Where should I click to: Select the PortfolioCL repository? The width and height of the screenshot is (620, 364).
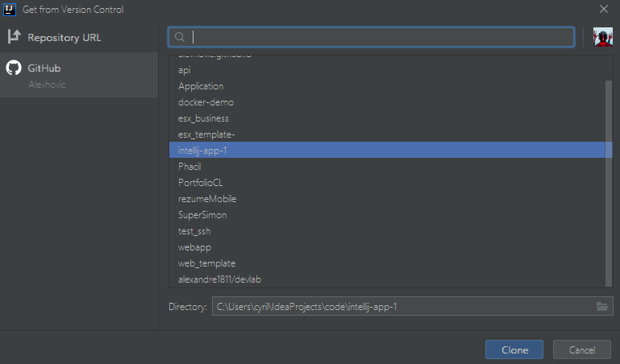click(391, 183)
